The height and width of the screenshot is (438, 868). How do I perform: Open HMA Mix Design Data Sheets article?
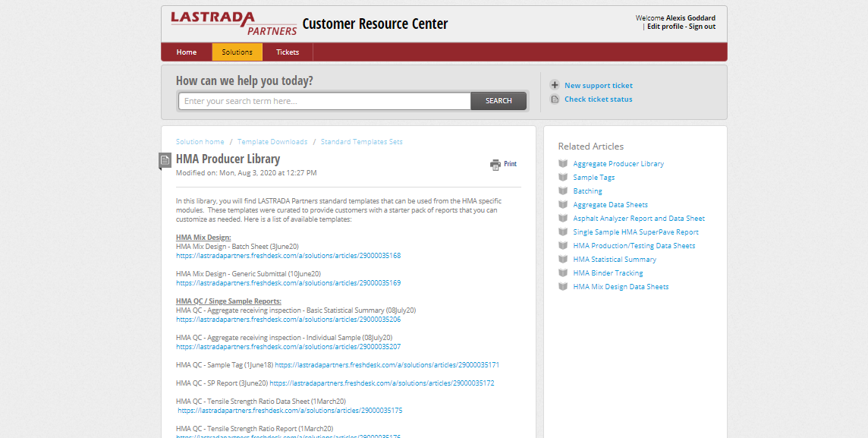point(621,287)
